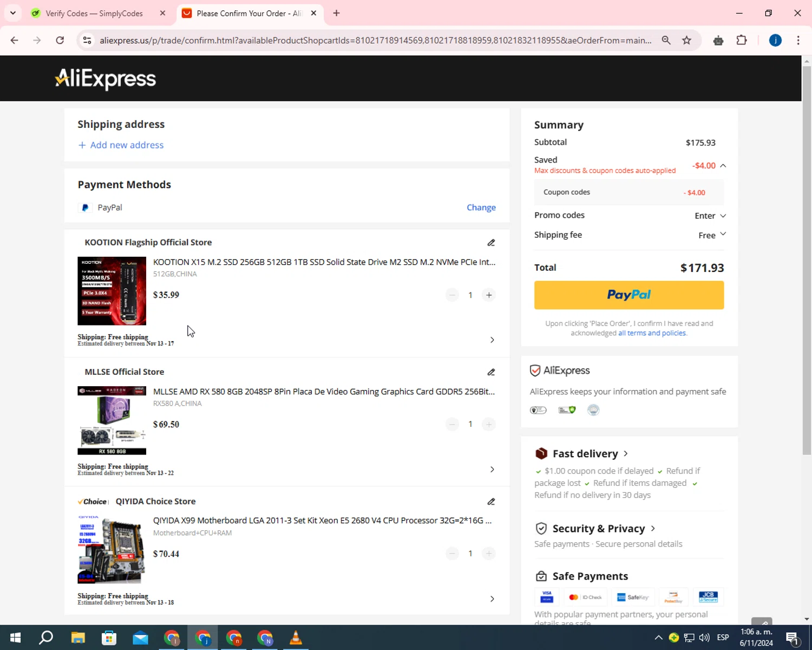Switch to Verify Codes SimplyCodes tab
Screen dimensions: 812x650
point(94,14)
